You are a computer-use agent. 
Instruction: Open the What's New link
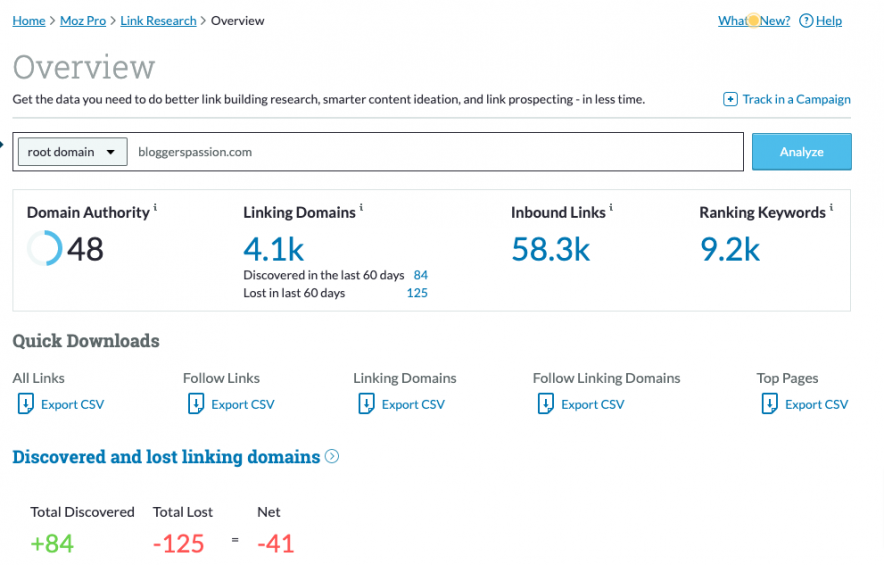point(753,21)
